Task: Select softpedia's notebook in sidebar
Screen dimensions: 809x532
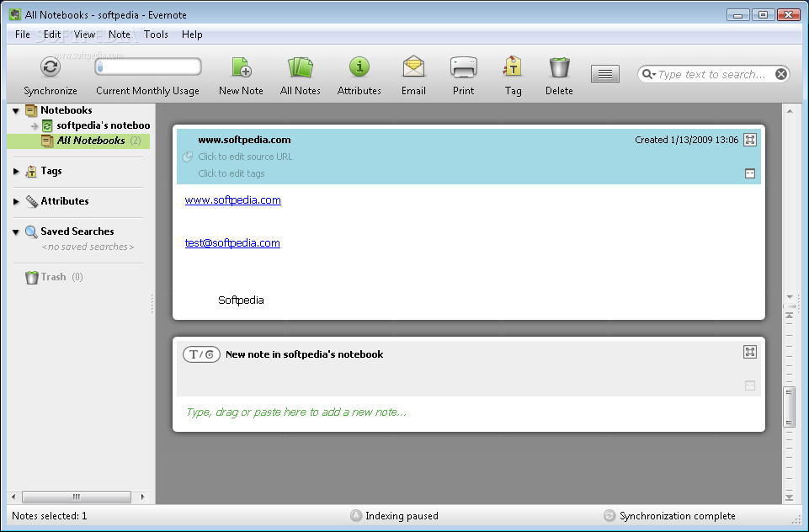Action: click(x=103, y=125)
